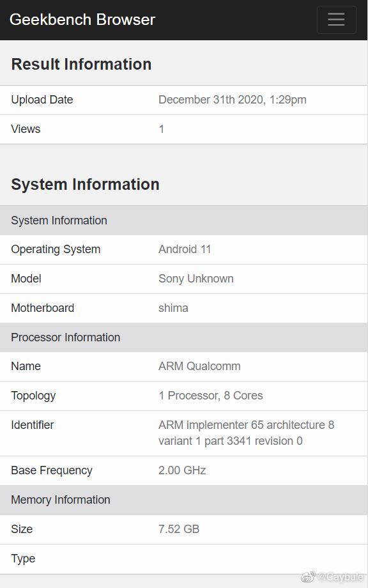Click the Processor Information section header

pyautogui.click(x=183, y=337)
